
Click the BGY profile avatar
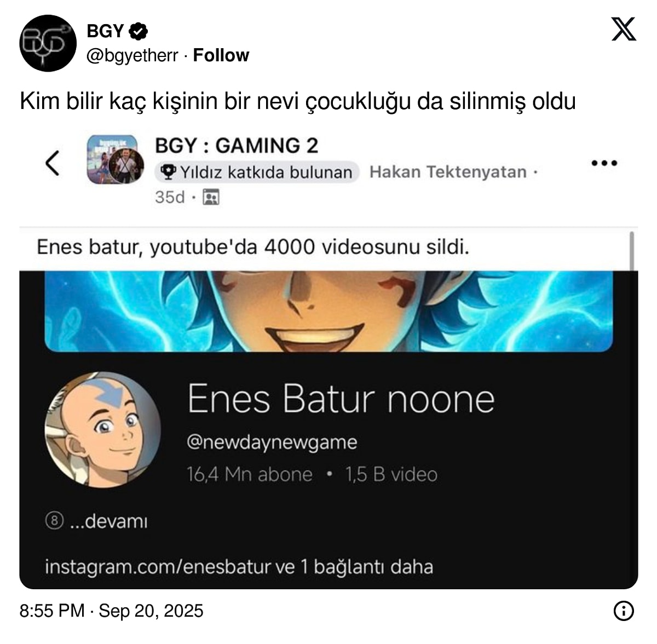tap(48, 43)
